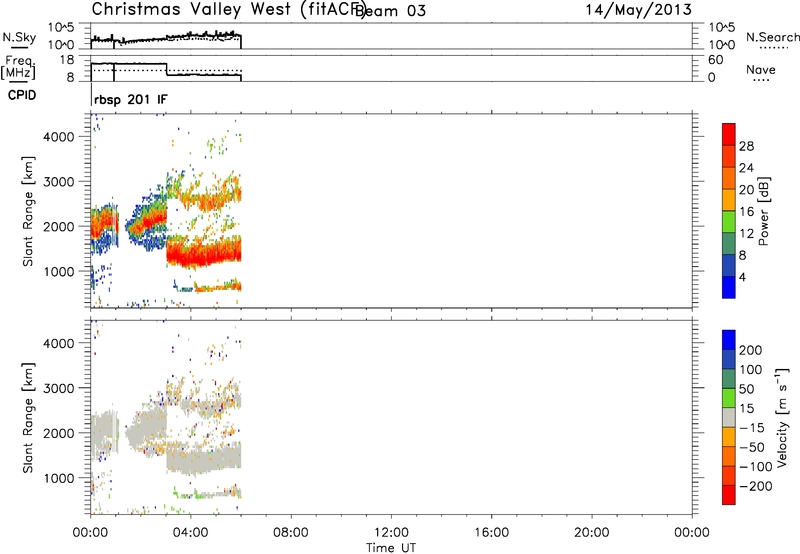Select the "1000" tick of the velocity panel
Screen dimensions: 800x554
[58, 479]
